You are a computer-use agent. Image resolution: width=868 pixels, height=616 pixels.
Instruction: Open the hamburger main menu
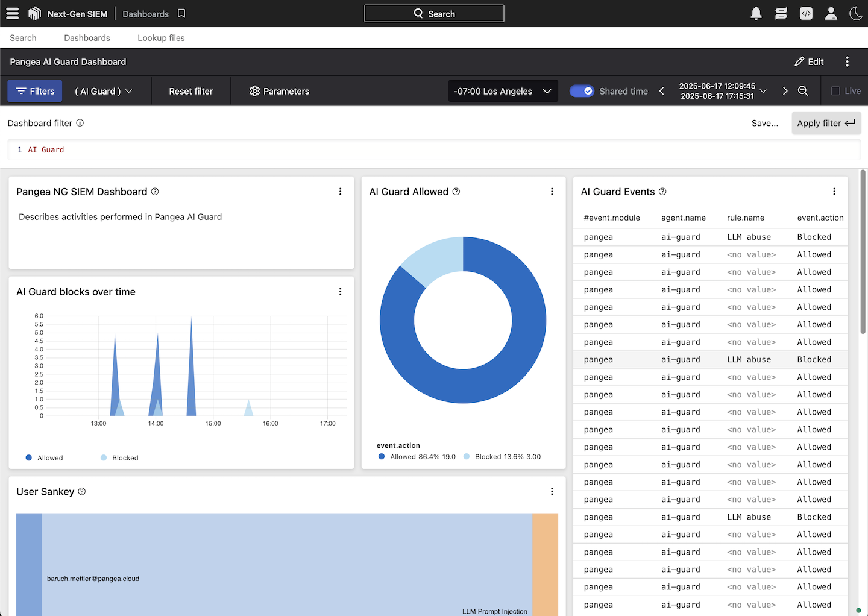click(x=13, y=13)
